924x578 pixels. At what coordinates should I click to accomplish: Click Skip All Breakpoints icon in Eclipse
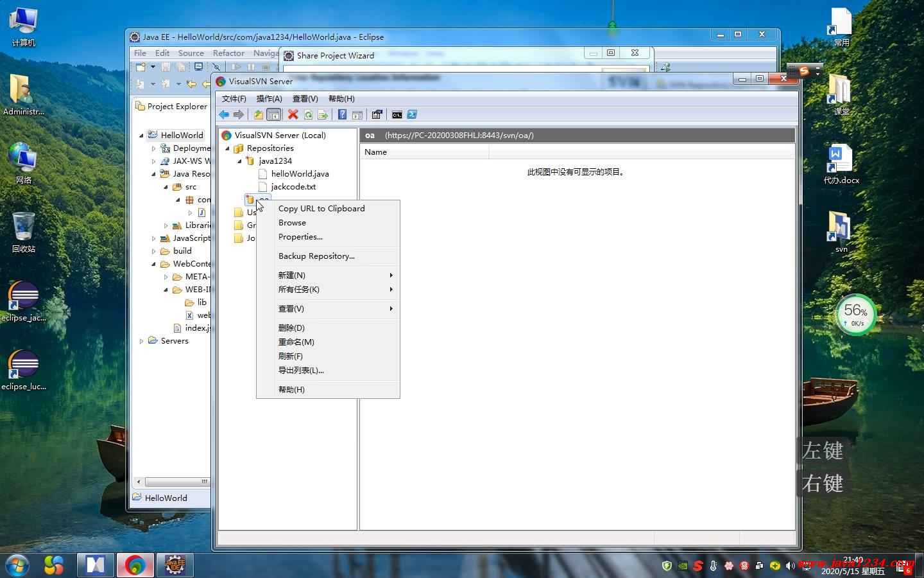coord(217,67)
